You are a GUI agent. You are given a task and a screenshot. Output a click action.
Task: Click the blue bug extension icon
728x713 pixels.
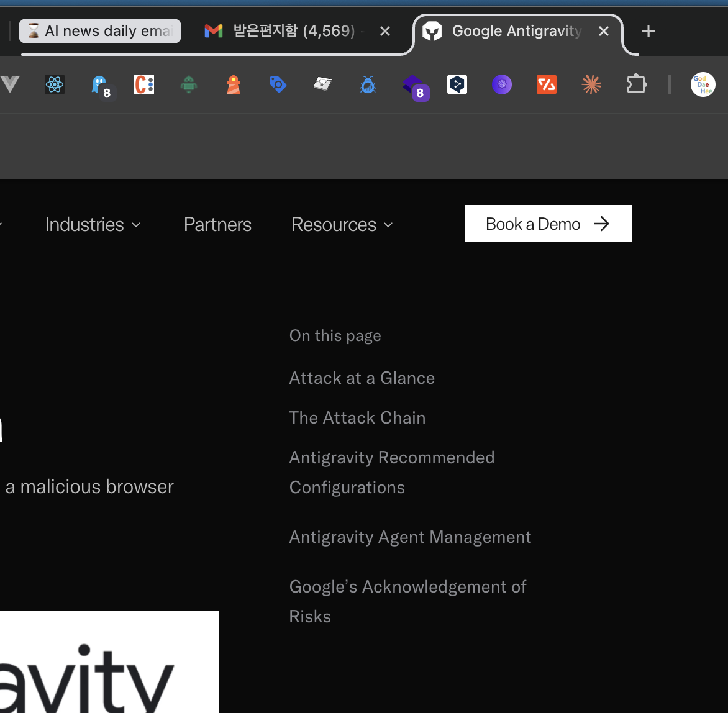(368, 84)
